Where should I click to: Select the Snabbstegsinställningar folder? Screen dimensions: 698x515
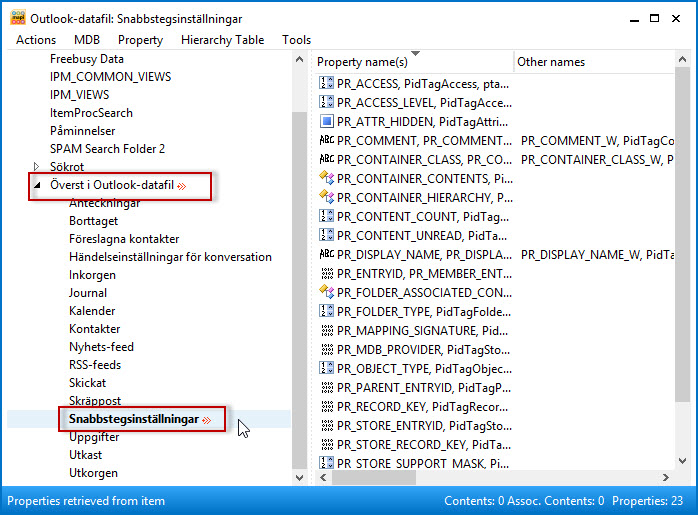[134, 419]
